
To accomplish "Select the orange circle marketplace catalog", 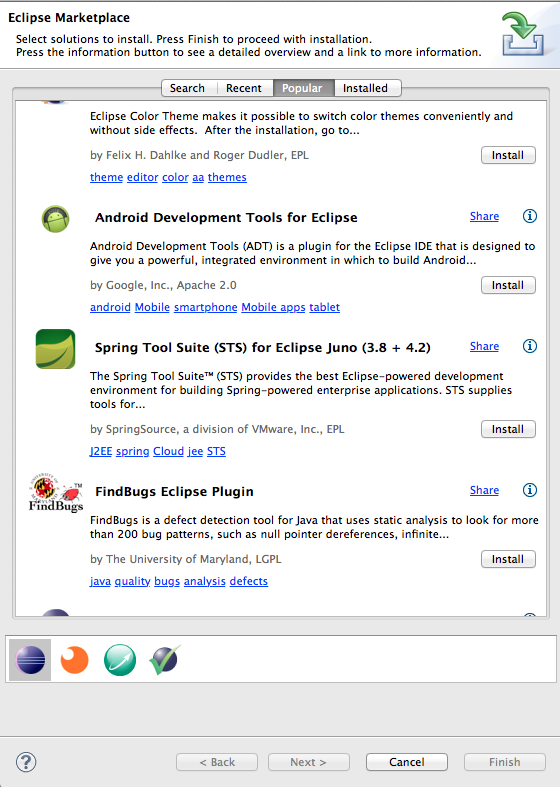I will click(74, 660).
